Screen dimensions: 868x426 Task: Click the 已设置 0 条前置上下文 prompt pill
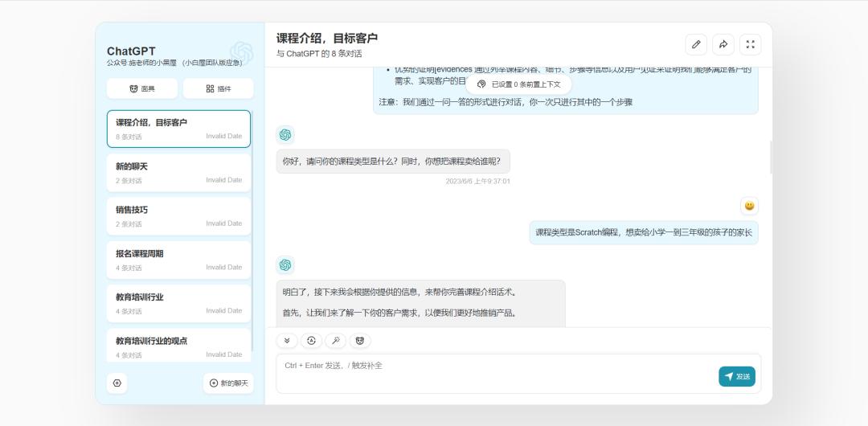point(518,84)
